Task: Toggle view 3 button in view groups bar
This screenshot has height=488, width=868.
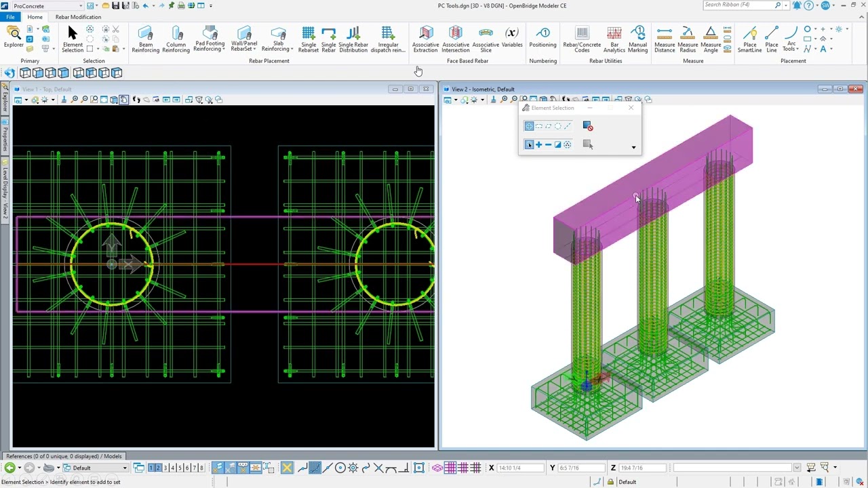Action: [165, 468]
